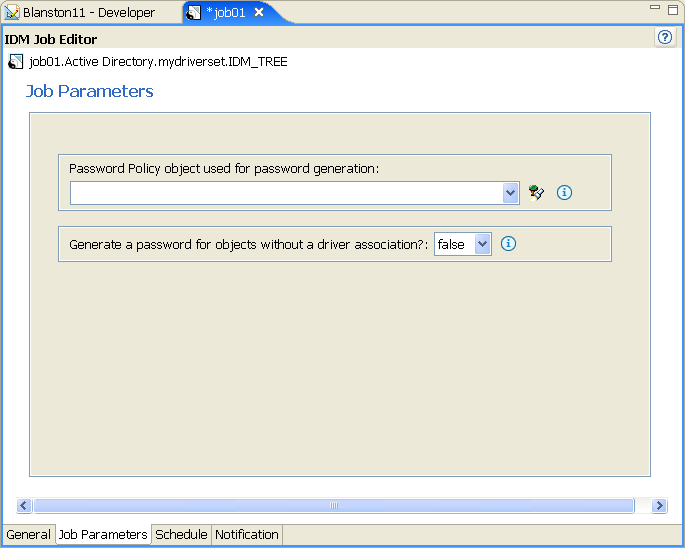685x548 pixels.
Task: Expand the false driver association dropdown
Action: click(x=483, y=244)
